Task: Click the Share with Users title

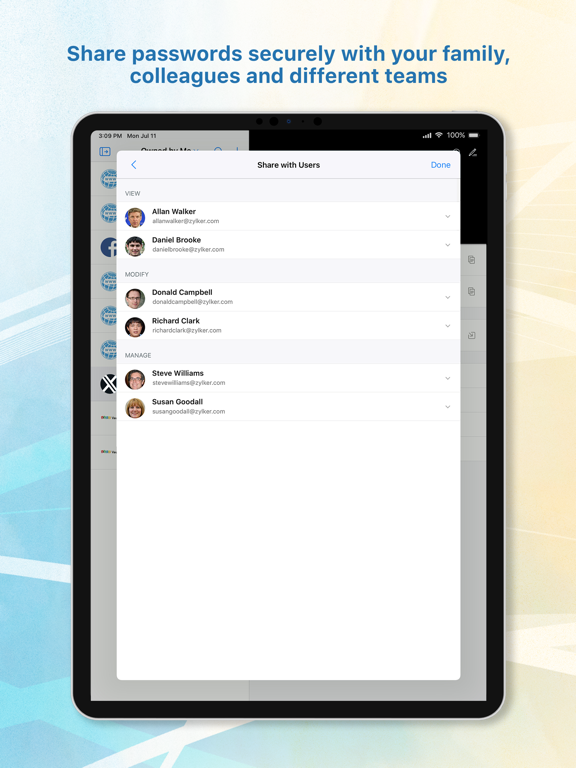Action: coord(288,165)
